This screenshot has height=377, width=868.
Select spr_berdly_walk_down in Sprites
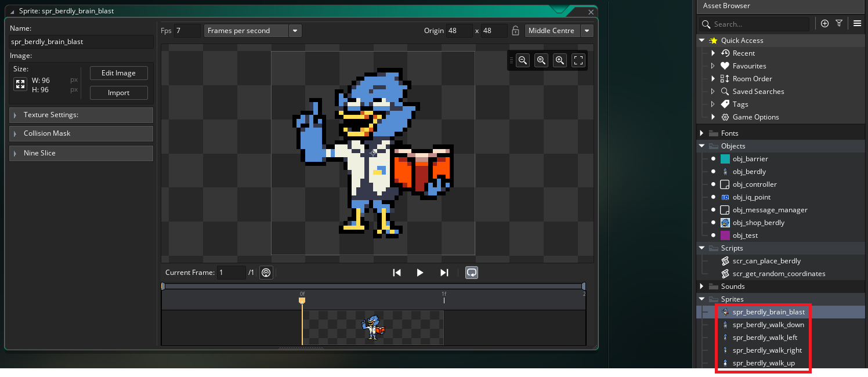click(x=768, y=325)
